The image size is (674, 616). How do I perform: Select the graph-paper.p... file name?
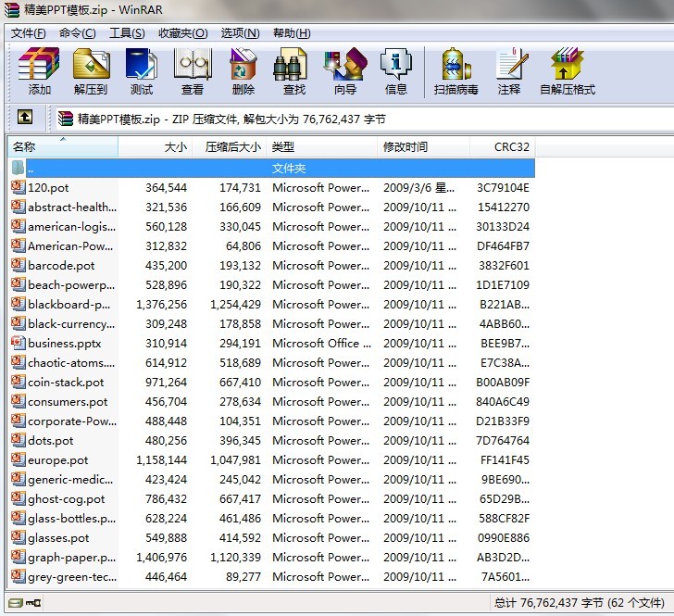pos(72,557)
